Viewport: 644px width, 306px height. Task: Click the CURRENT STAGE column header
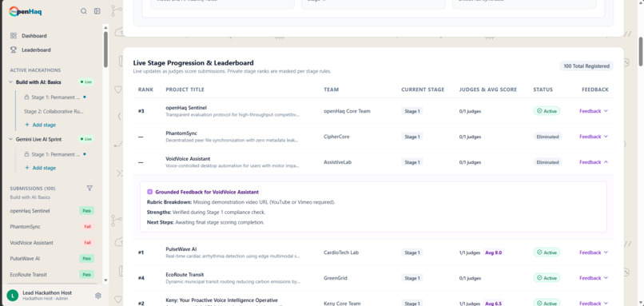coord(423,89)
